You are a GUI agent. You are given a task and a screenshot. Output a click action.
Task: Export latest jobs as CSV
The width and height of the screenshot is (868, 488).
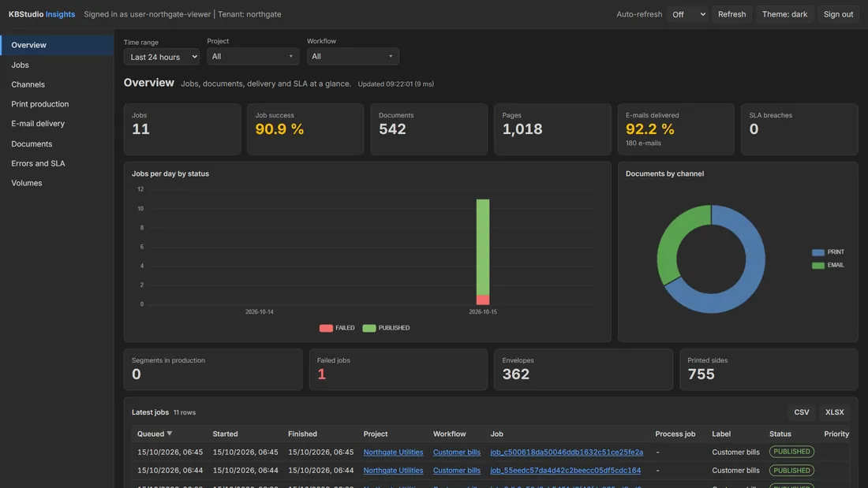[x=801, y=412]
